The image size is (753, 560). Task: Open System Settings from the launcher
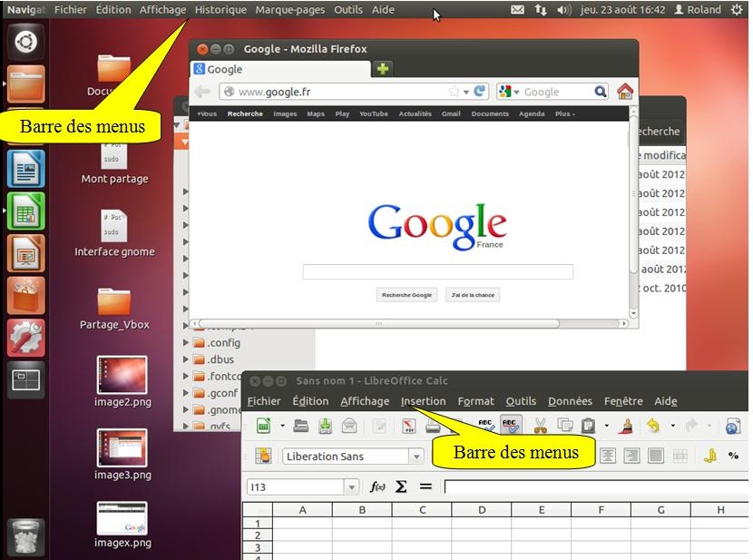coord(26,338)
